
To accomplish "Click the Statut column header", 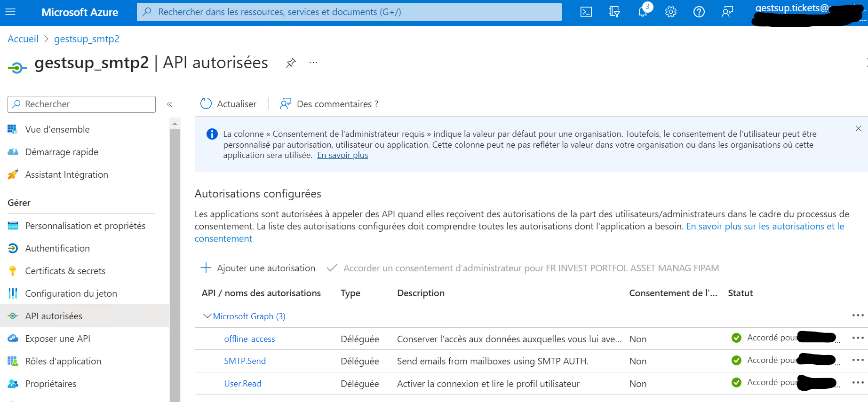I will click(741, 293).
